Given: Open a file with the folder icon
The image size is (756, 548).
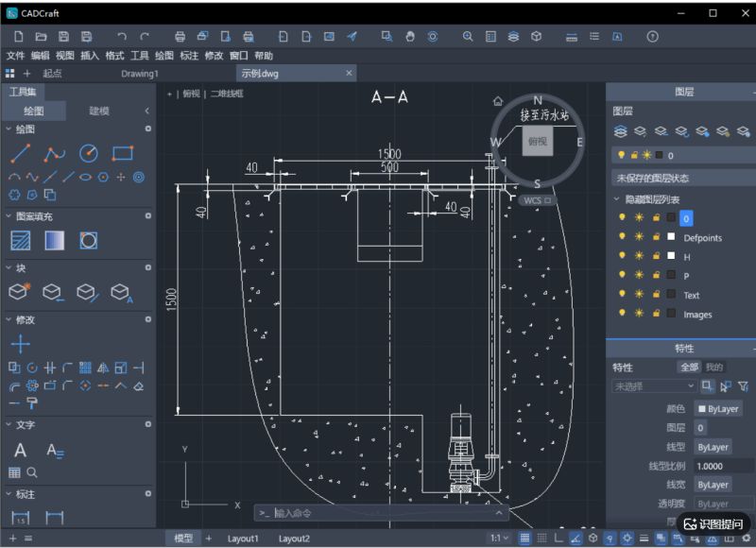Looking at the screenshot, I should point(41,37).
